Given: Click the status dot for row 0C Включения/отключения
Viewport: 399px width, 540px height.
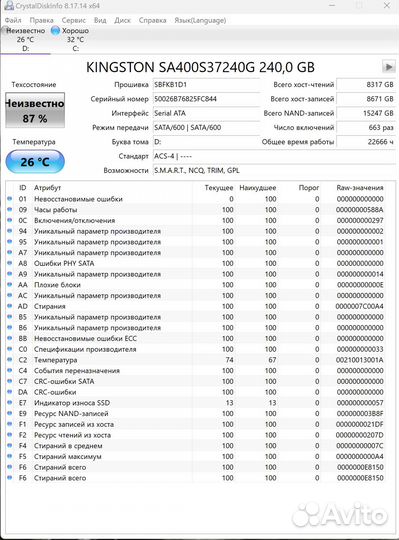Looking at the screenshot, I should click(x=10, y=220).
